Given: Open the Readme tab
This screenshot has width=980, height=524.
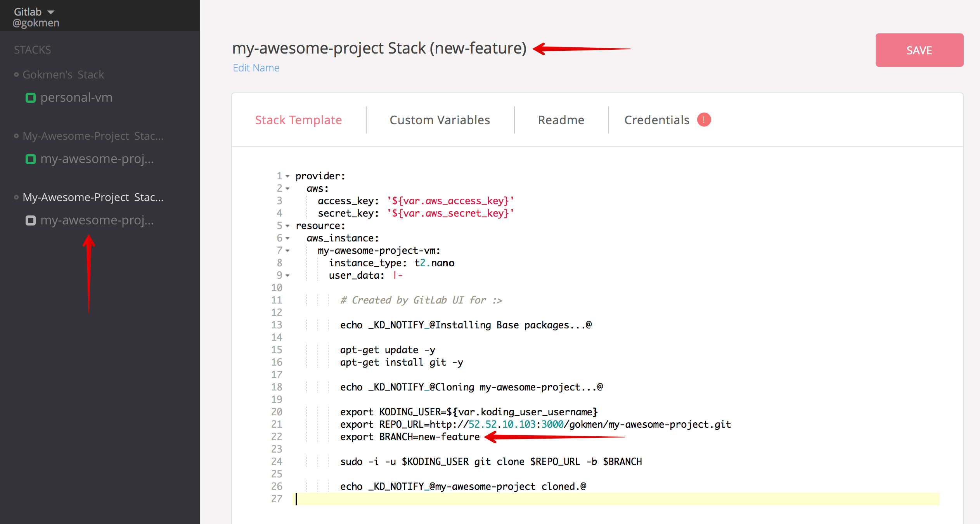Looking at the screenshot, I should coord(561,120).
